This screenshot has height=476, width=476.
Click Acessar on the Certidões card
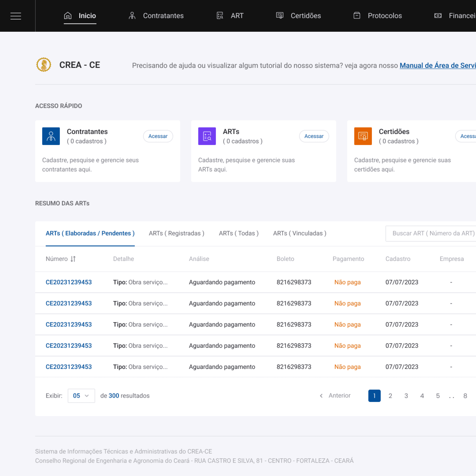pos(466,136)
